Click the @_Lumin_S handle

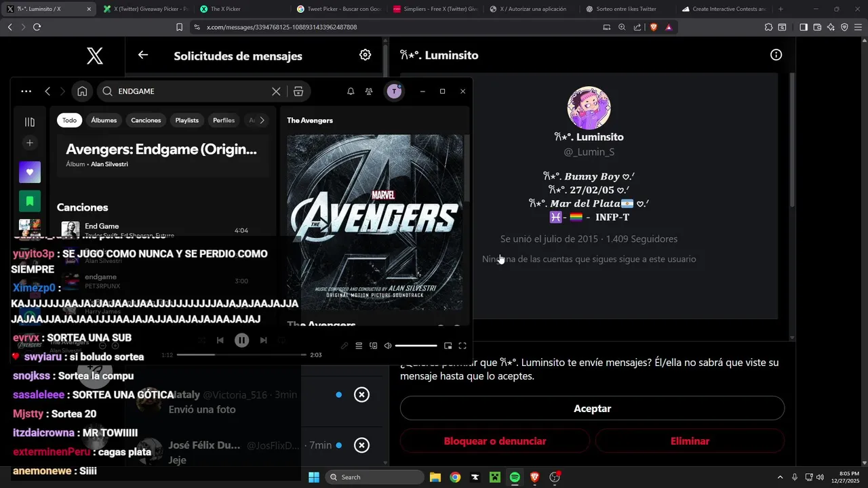tap(589, 152)
